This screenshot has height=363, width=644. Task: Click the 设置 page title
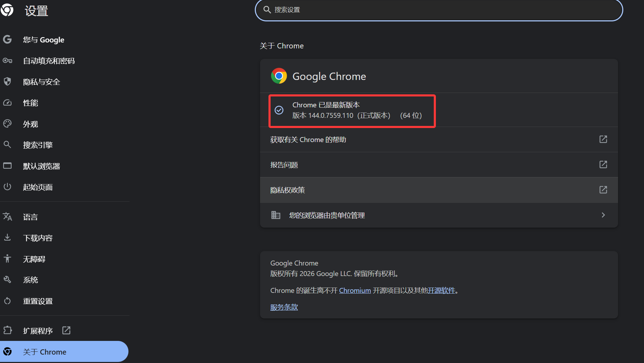tap(36, 11)
